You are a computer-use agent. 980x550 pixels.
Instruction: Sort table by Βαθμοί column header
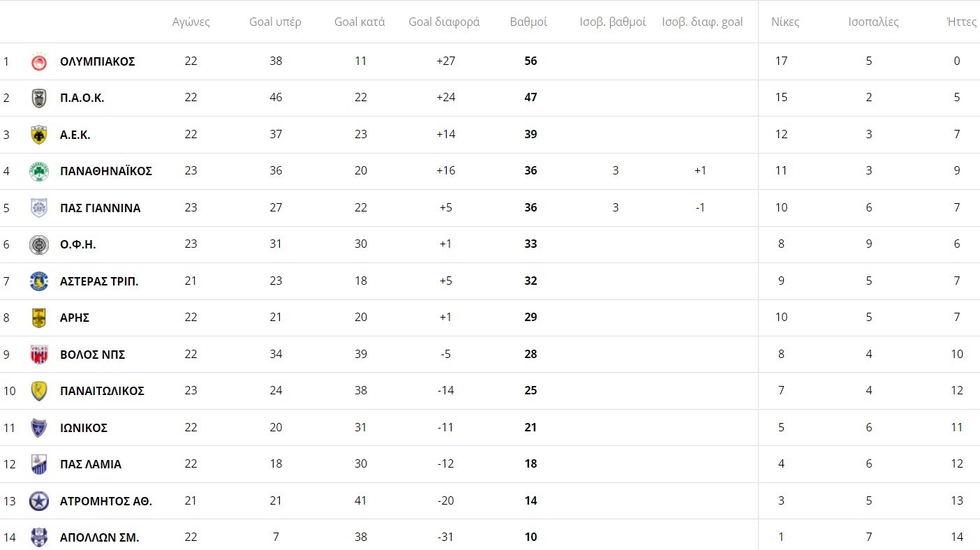point(528,22)
